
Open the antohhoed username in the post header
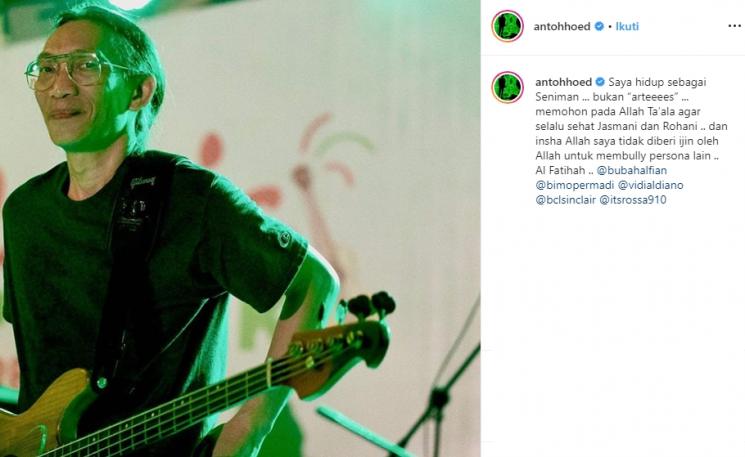click(x=562, y=27)
